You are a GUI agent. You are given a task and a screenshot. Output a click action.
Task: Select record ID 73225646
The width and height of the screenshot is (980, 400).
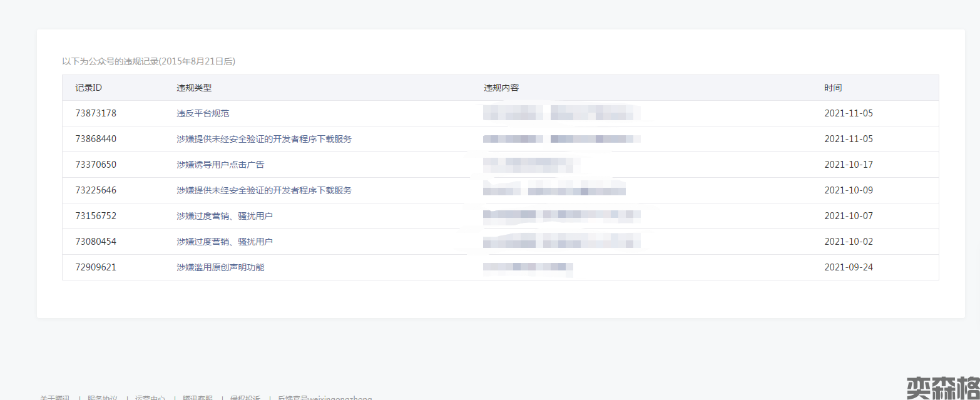(x=96, y=190)
